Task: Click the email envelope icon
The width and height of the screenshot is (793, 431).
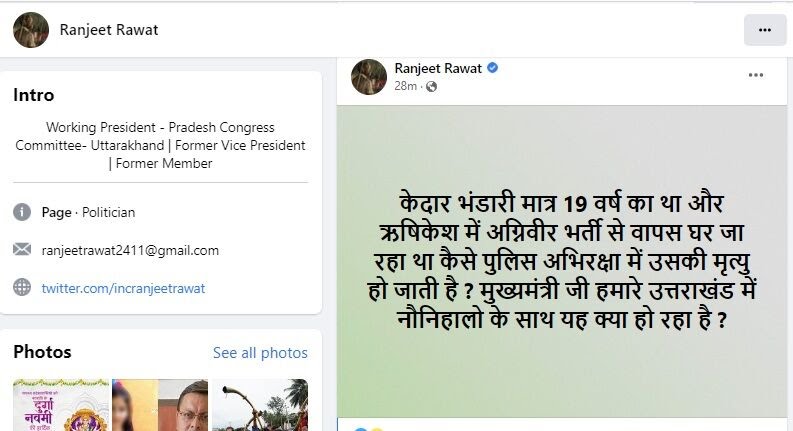Action: [22, 249]
